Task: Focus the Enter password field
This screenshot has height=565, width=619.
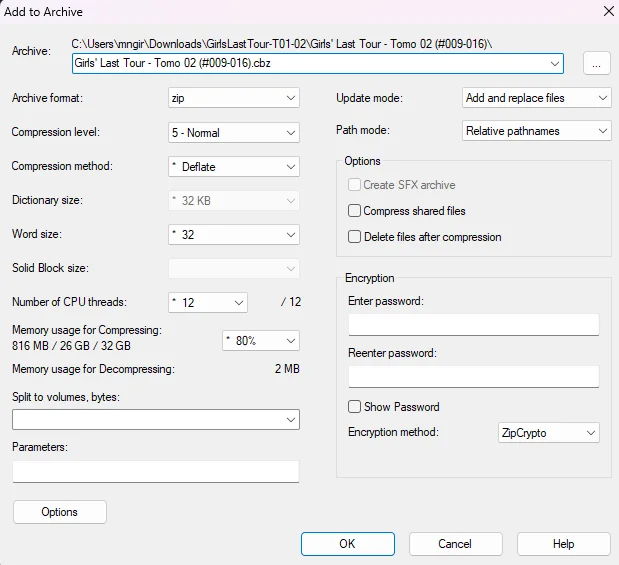Action: [473, 325]
